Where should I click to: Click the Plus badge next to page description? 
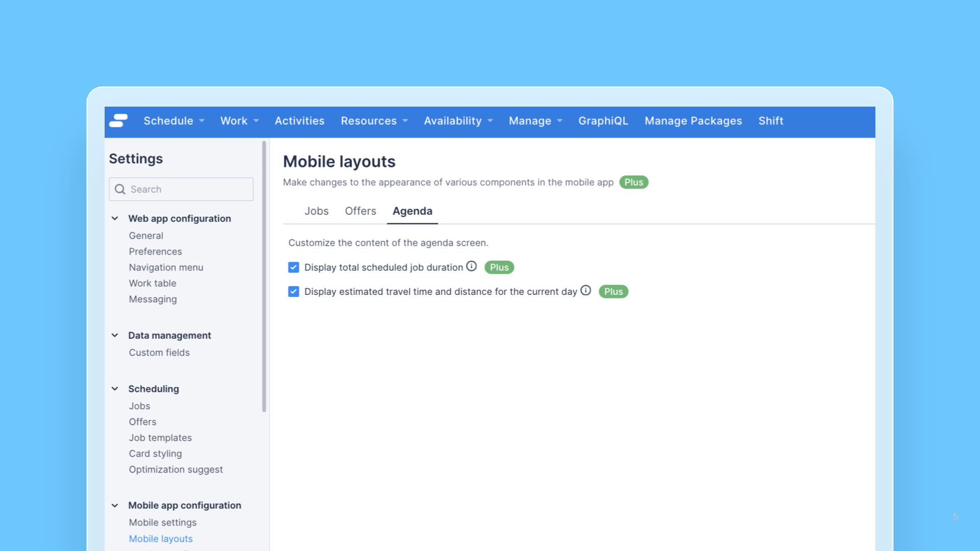(x=634, y=182)
